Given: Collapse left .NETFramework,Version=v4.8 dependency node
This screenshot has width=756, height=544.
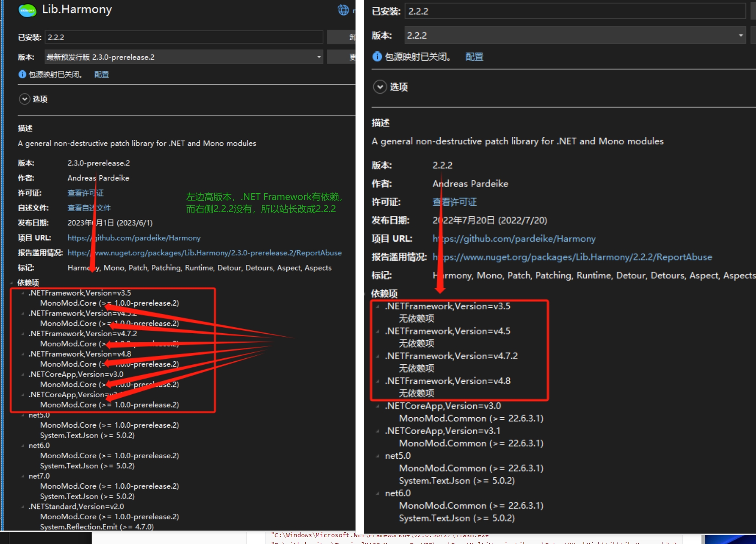Looking at the screenshot, I should click(x=23, y=354).
